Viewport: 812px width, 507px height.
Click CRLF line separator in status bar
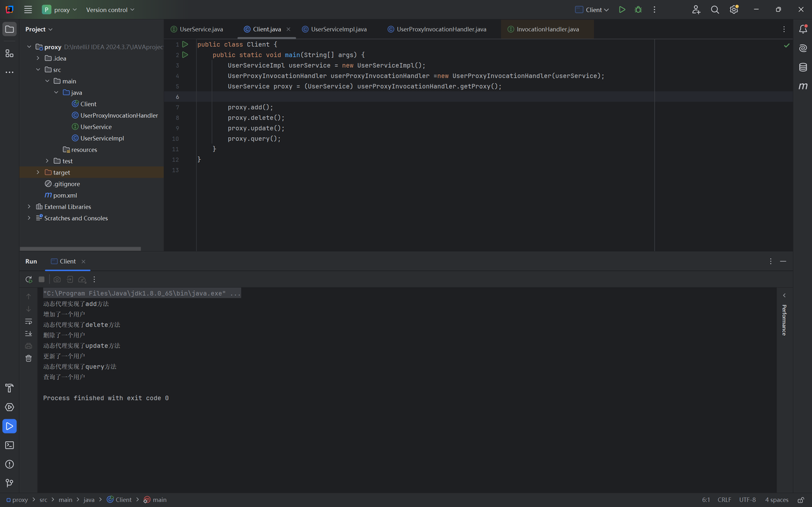click(x=724, y=500)
